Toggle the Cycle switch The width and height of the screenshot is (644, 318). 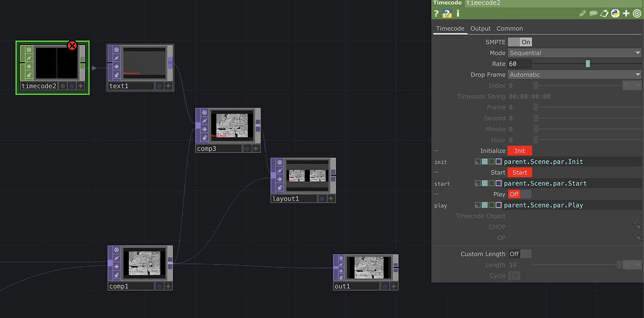(514, 276)
